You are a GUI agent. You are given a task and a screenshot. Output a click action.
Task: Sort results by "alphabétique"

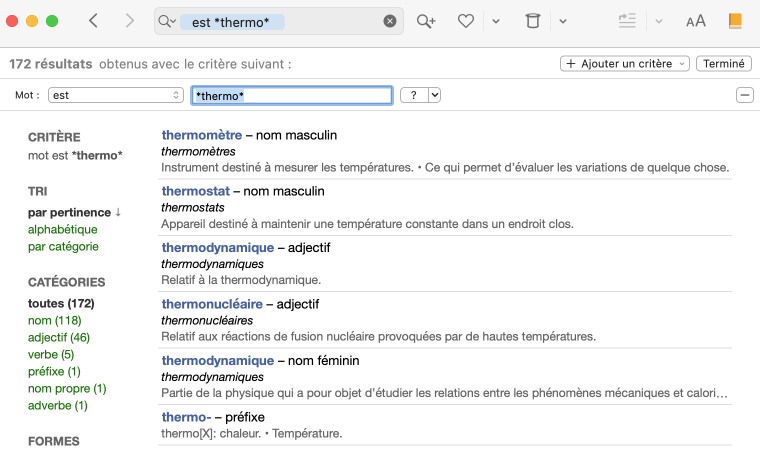pos(63,229)
